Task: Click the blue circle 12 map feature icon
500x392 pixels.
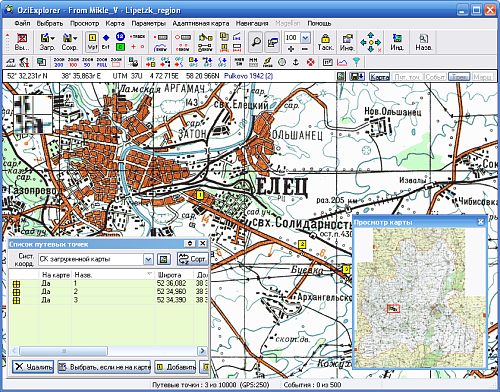Action: 120,36
